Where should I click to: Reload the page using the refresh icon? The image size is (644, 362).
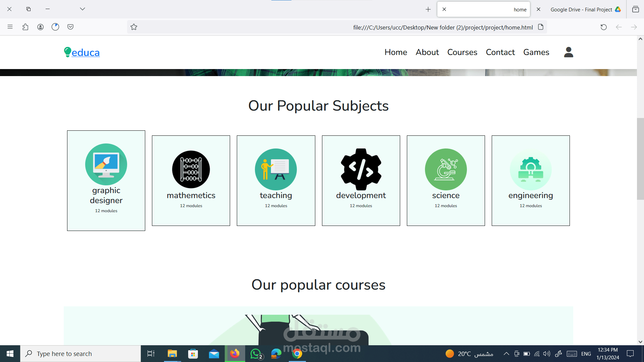pos(603,27)
